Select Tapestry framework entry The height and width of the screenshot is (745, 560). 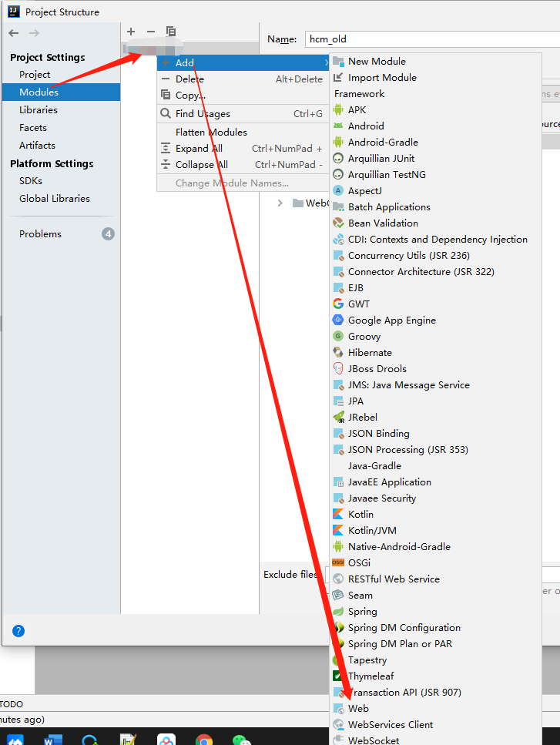435,660
